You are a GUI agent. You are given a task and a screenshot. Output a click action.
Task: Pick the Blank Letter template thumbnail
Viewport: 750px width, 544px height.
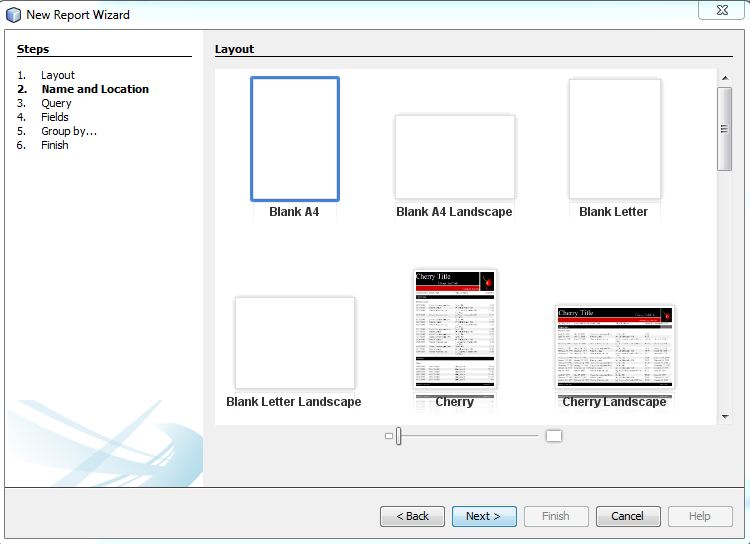pos(615,139)
